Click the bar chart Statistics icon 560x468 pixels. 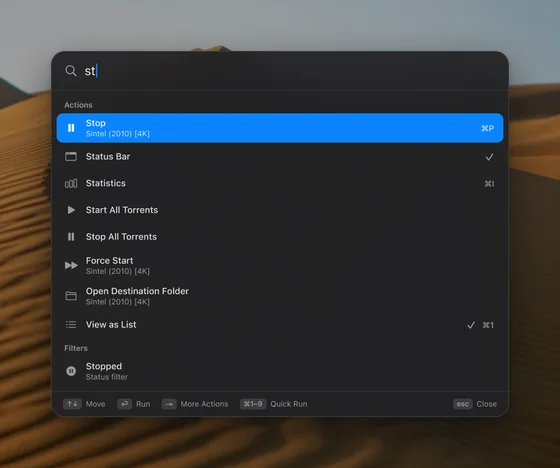click(71, 183)
